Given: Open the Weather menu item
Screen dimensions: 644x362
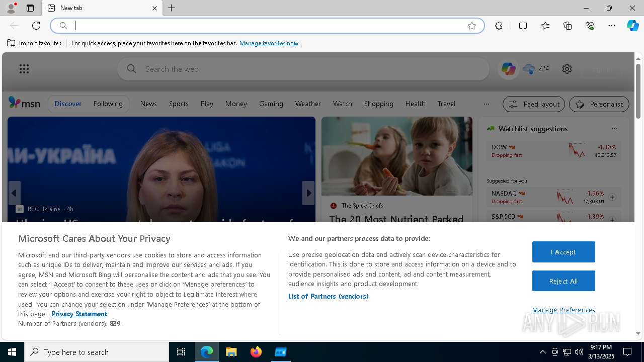Looking at the screenshot, I should pyautogui.click(x=308, y=104).
